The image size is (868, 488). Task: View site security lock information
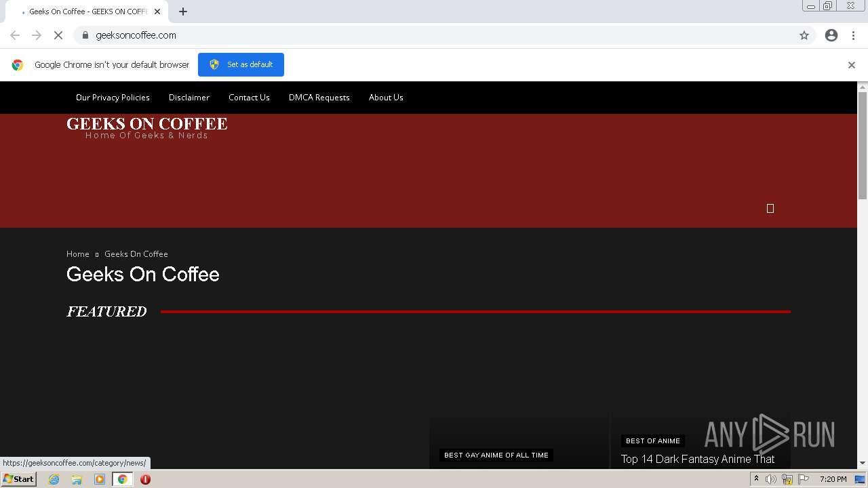[85, 35]
